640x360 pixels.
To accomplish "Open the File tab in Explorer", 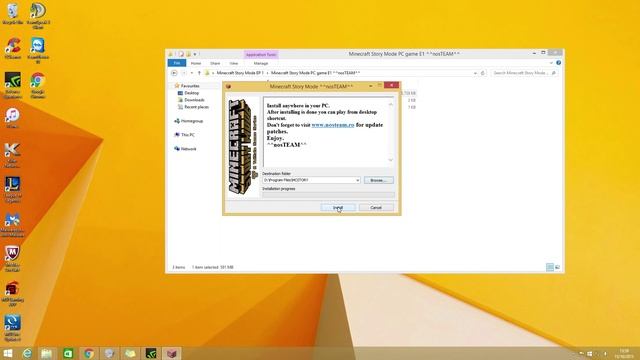I will pyautogui.click(x=177, y=63).
